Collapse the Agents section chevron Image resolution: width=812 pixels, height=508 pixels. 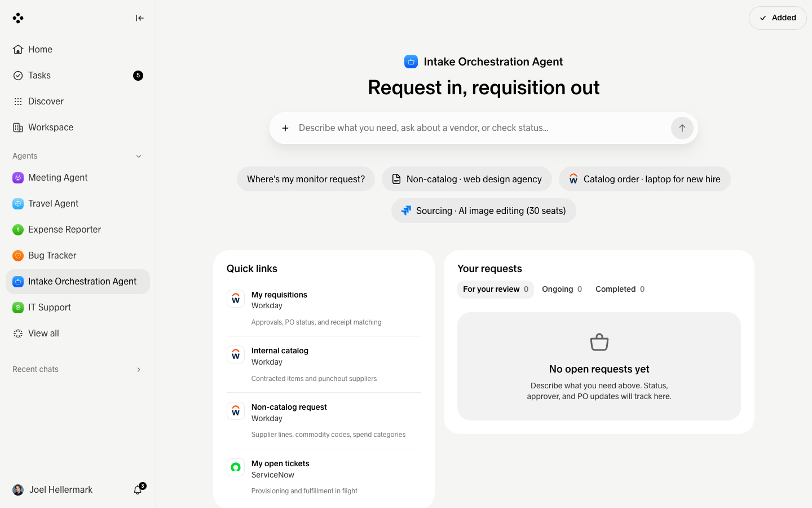(x=139, y=156)
